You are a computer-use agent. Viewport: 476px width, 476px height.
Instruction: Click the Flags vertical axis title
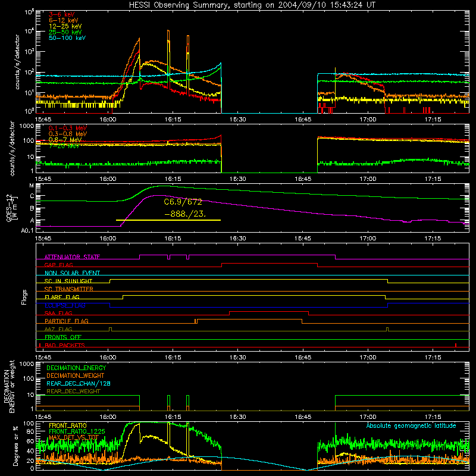coord(24,297)
